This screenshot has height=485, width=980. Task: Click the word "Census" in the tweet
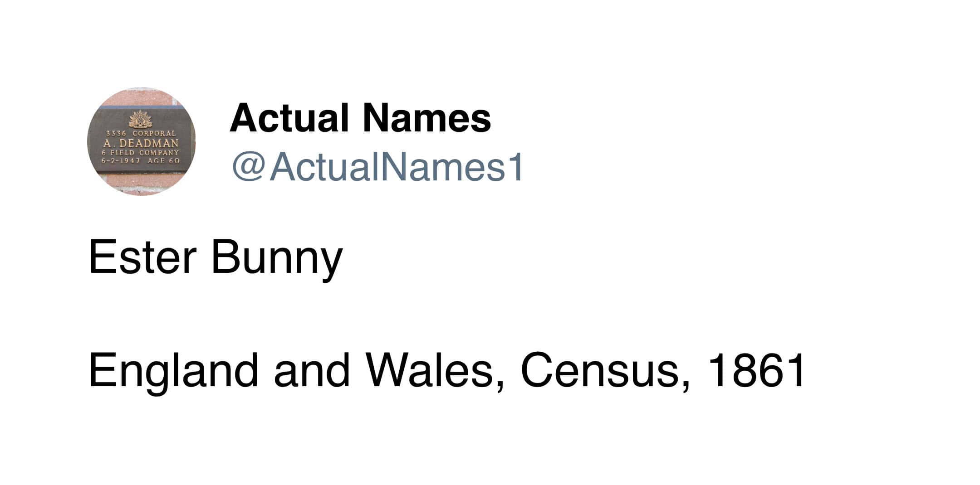604,370
